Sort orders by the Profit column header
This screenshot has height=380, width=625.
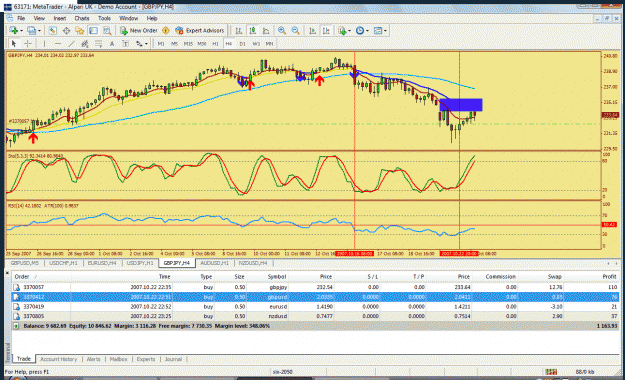pyautogui.click(x=609, y=276)
